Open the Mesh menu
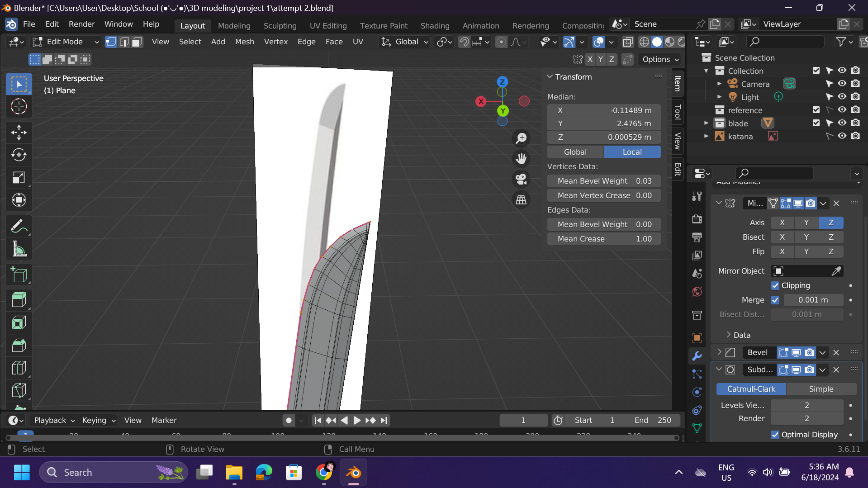868x488 pixels. coord(244,42)
